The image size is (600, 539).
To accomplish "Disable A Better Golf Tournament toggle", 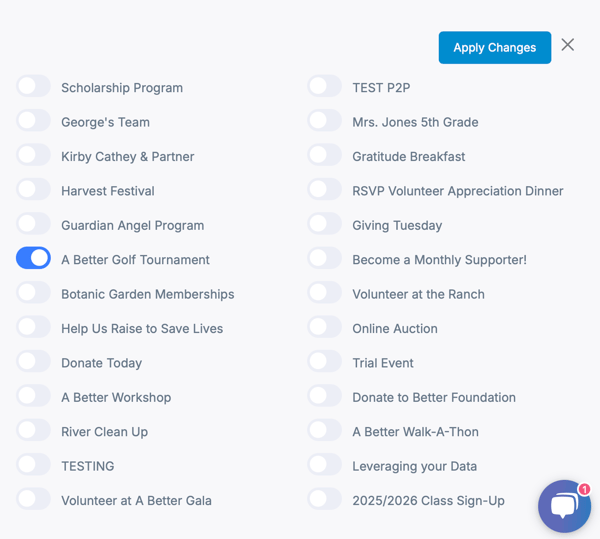I will pyautogui.click(x=33, y=258).
